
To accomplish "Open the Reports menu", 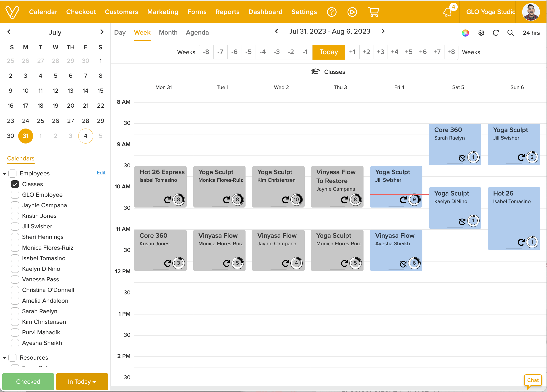I will [x=227, y=12].
